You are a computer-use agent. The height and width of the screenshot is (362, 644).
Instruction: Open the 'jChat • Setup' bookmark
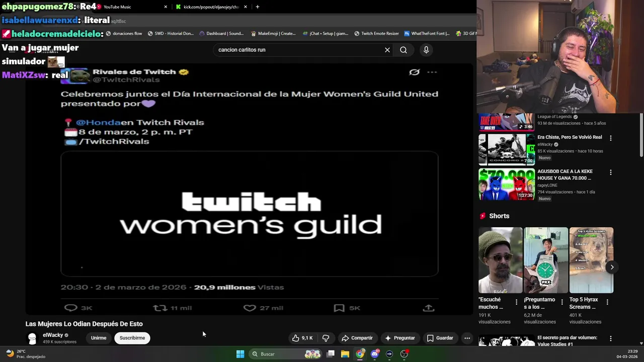coord(326,34)
